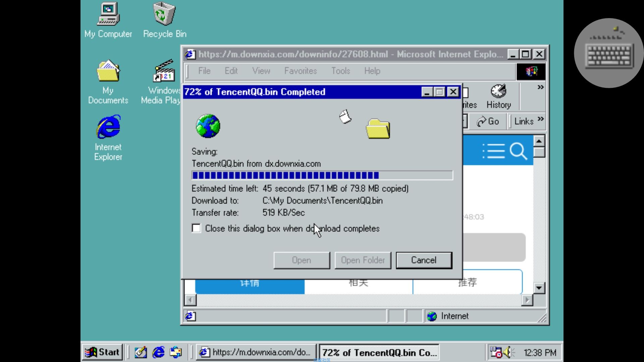644x362 pixels.
Task: Open the Recycle Bin desktop icon
Action: (164, 20)
